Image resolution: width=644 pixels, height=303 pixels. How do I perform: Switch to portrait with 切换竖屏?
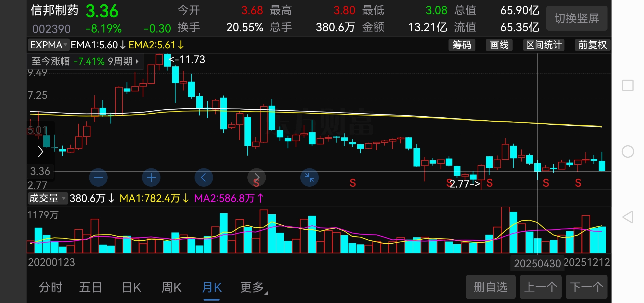(x=577, y=18)
